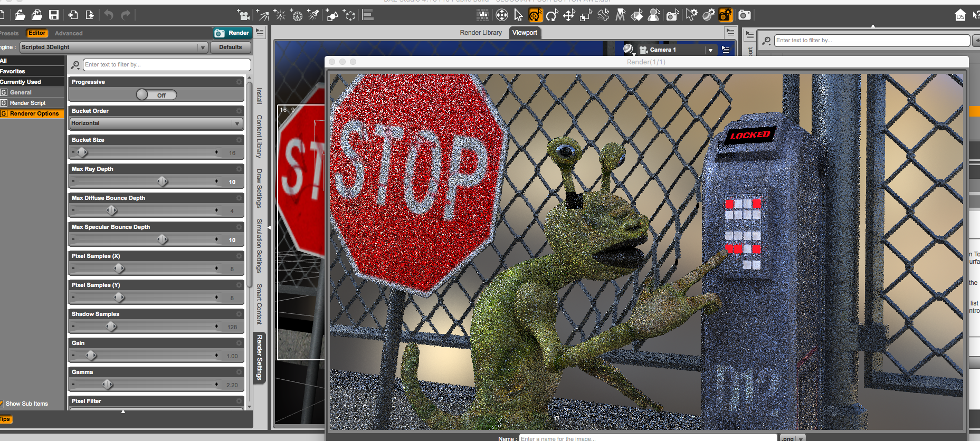Create a new camera
The width and height of the screenshot is (980, 441).
(243, 15)
